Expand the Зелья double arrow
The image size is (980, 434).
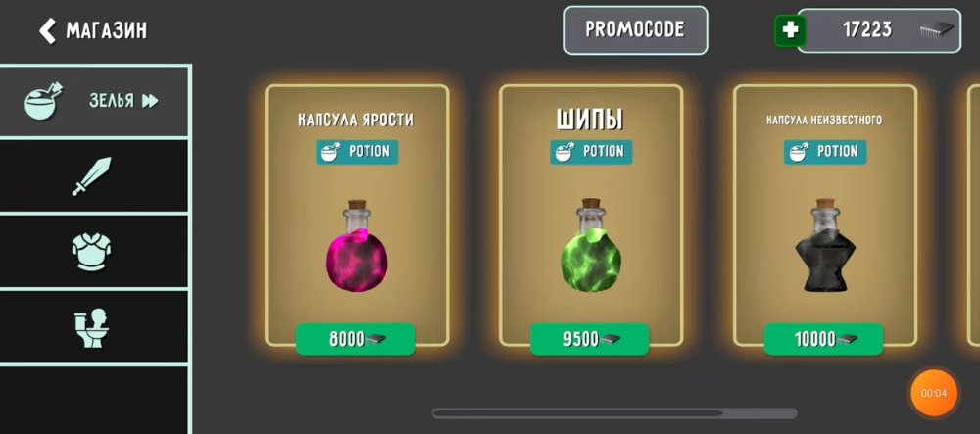[150, 101]
